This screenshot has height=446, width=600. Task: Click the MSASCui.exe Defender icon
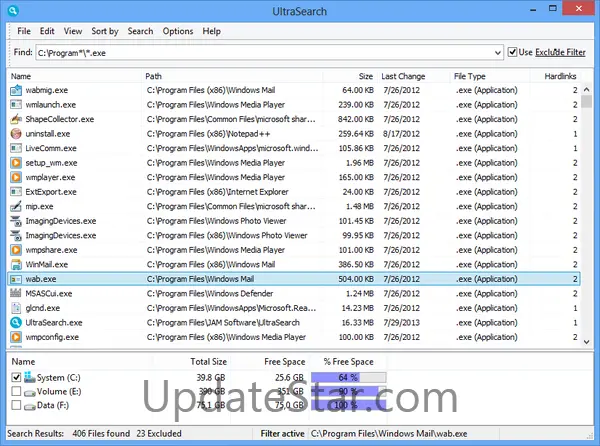click(16, 294)
